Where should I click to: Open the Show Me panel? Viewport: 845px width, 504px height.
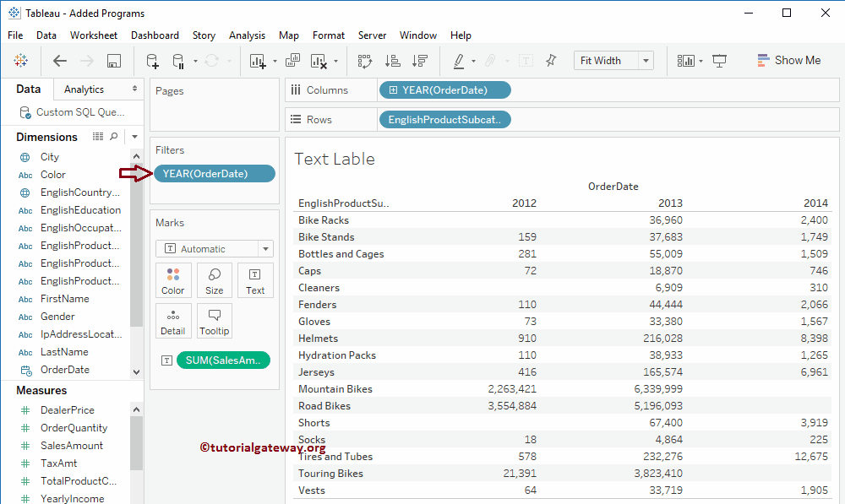[788, 60]
